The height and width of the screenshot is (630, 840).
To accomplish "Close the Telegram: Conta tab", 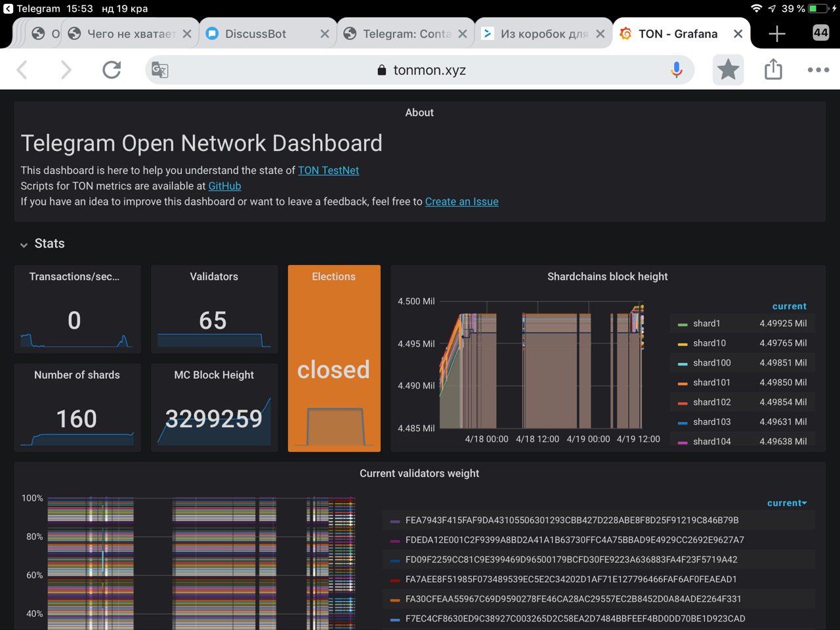I will click(463, 33).
